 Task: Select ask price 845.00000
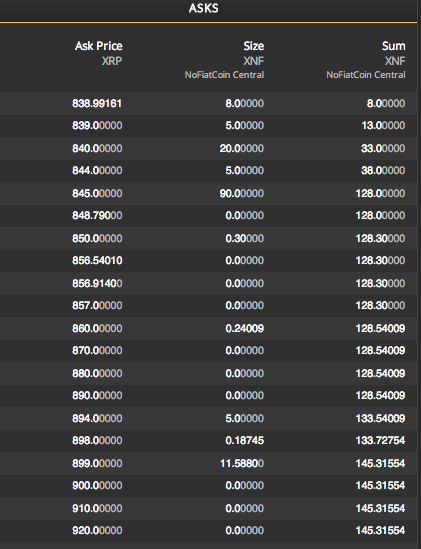(x=97, y=193)
